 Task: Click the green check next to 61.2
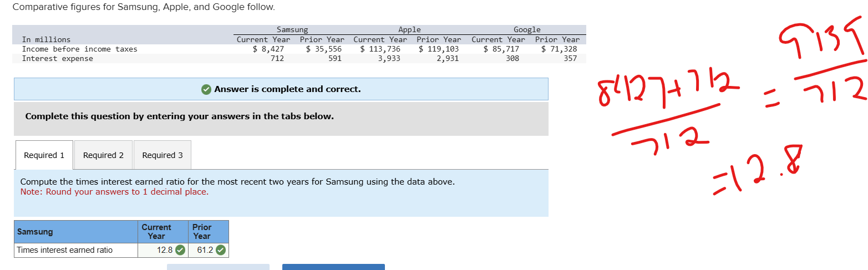[220, 250]
